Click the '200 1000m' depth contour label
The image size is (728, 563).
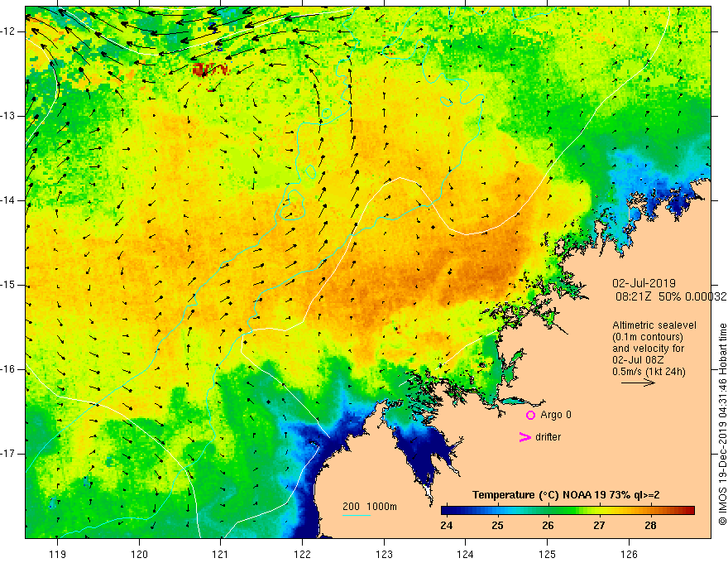(x=370, y=507)
